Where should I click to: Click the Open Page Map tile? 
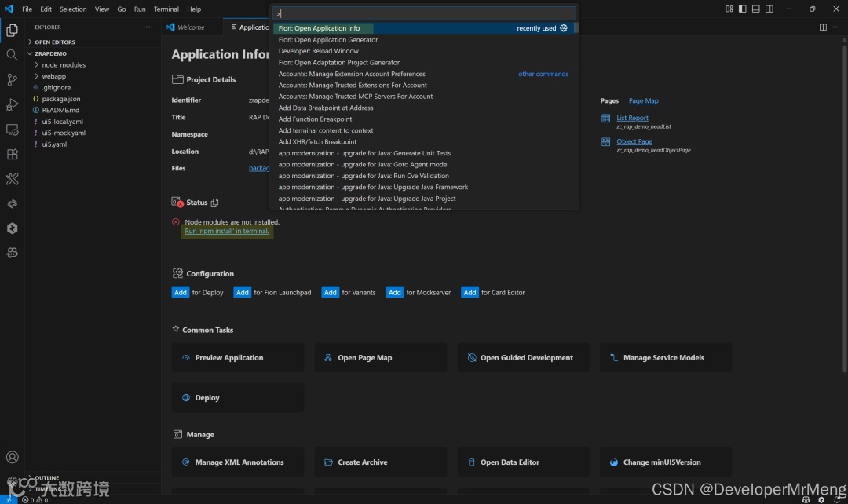click(380, 357)
